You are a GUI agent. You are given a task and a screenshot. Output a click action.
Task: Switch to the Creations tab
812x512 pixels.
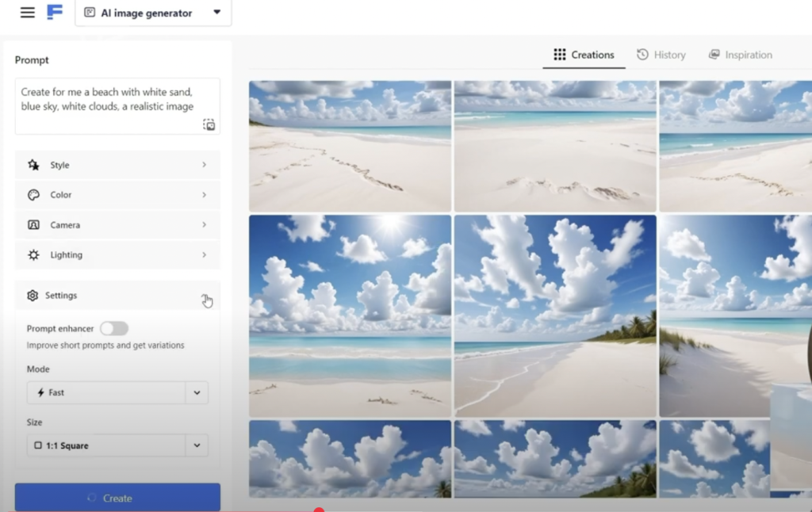click(x=584, y=55)
